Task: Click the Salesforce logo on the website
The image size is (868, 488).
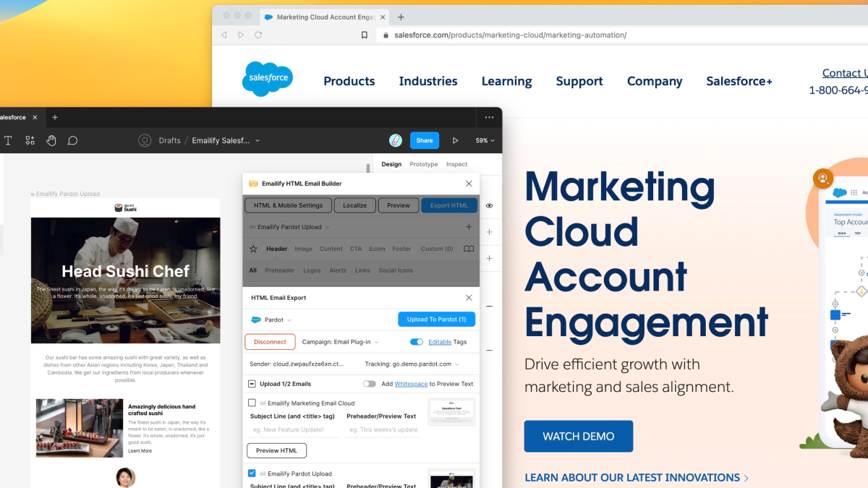Action: 268,80
